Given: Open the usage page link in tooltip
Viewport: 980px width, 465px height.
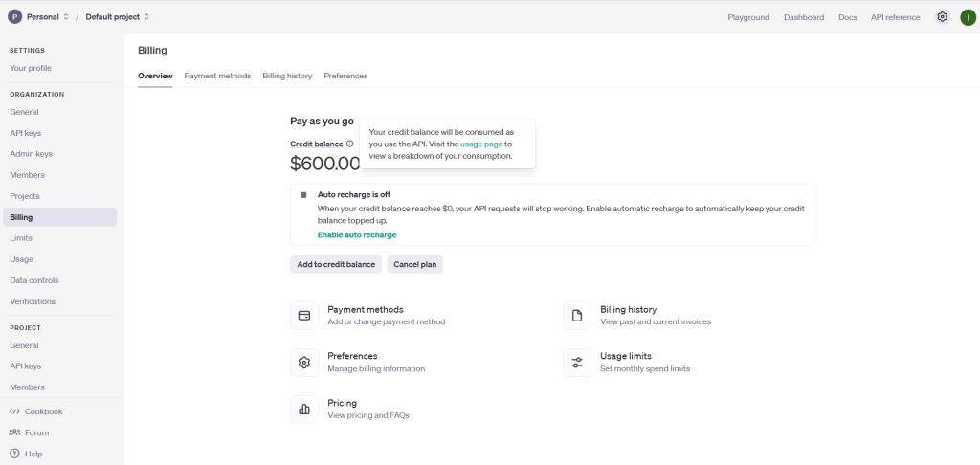Looking at the screenshot, I should 481,144.
